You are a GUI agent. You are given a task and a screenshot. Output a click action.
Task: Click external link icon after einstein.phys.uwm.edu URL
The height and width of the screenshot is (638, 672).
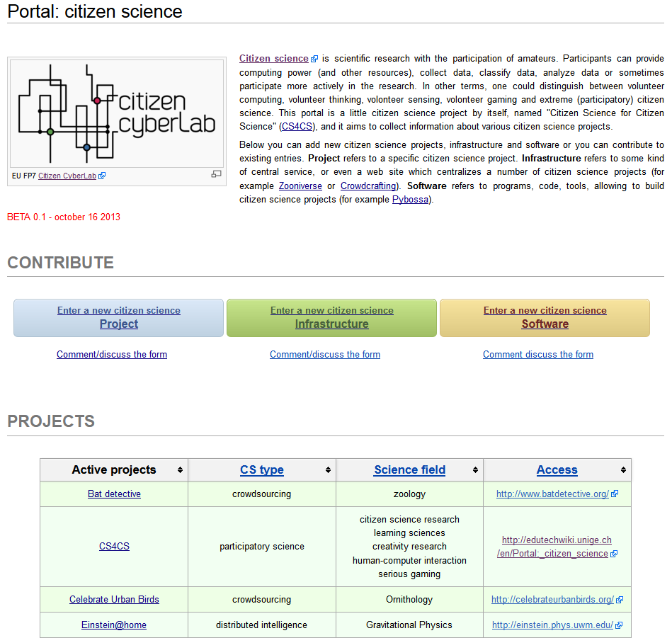618,625
